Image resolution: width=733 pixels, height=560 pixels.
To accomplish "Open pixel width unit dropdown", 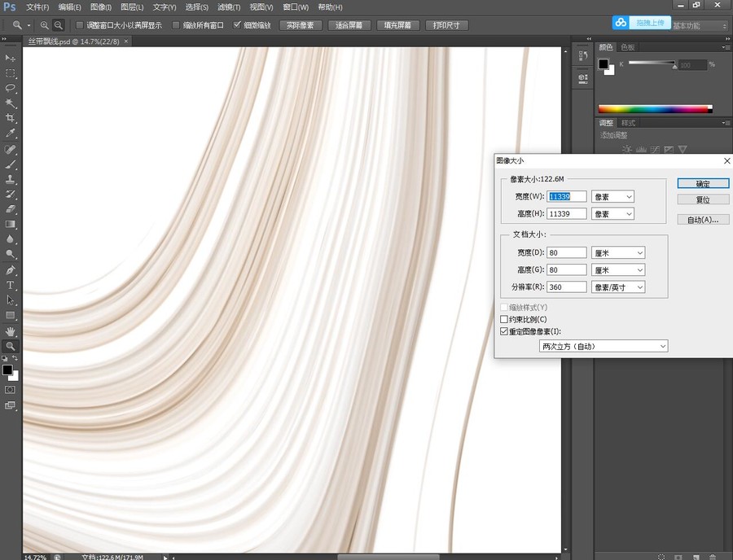I will click(612, 197).
